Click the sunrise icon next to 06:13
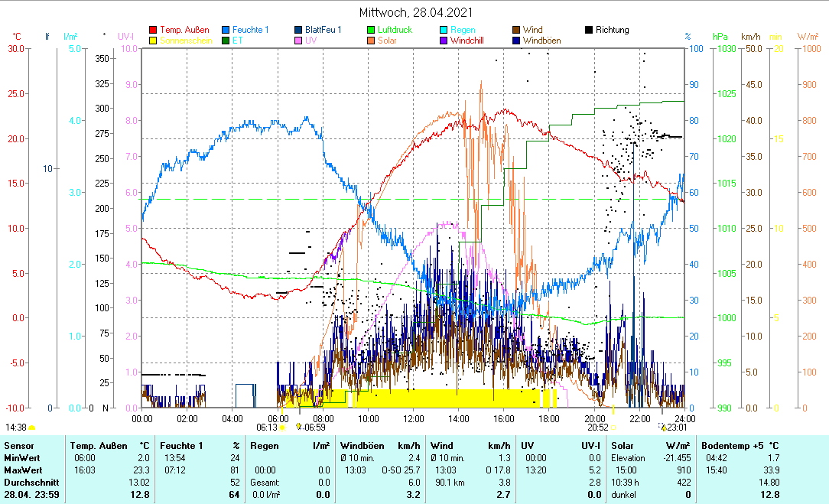Image resolution: width=829 pixels, height=504 pixels. pyautogui.click(x=282, y=428)
